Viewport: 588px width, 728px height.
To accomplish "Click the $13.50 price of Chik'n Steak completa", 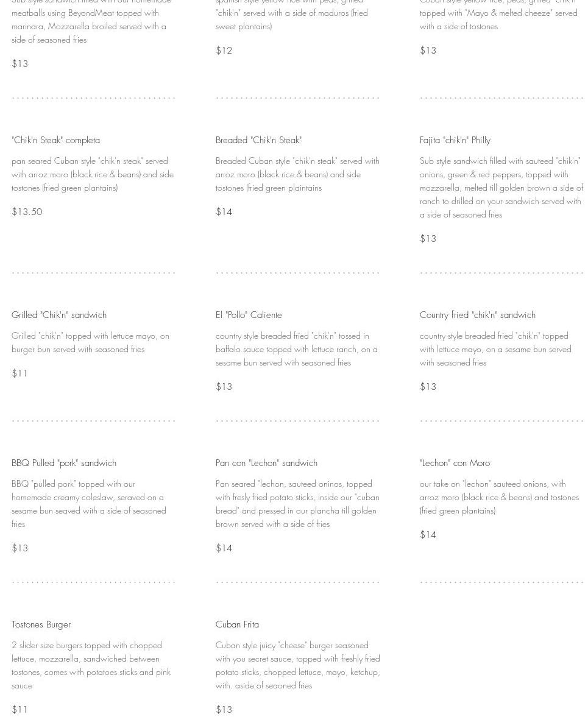I will (27, 212).
